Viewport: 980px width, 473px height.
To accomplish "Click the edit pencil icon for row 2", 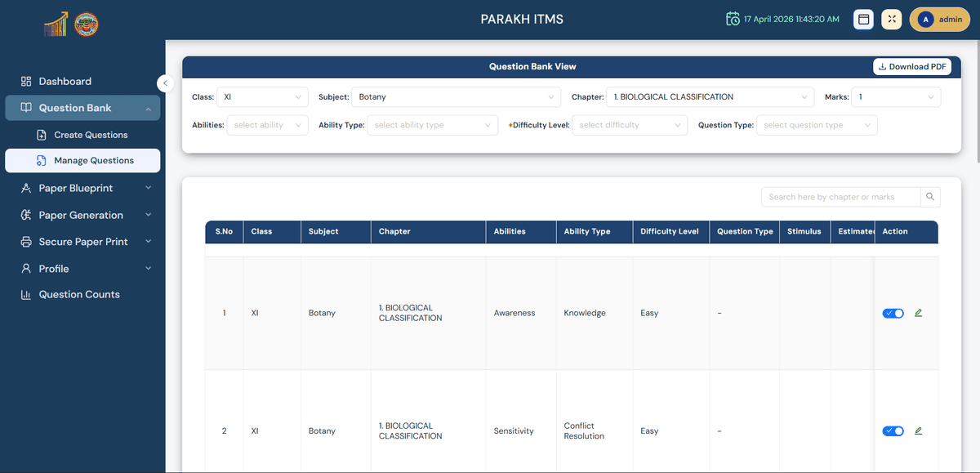I will (x=918, y=431).
